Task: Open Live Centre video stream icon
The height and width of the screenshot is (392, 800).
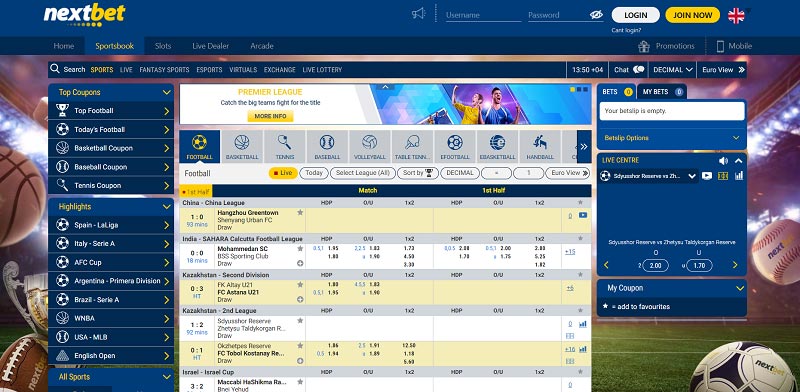Action: [707, 176]
